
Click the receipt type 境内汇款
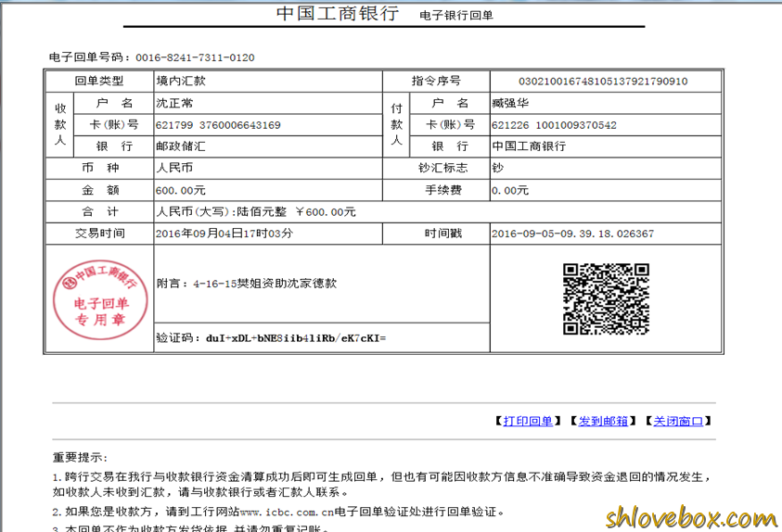coord(181,81)
